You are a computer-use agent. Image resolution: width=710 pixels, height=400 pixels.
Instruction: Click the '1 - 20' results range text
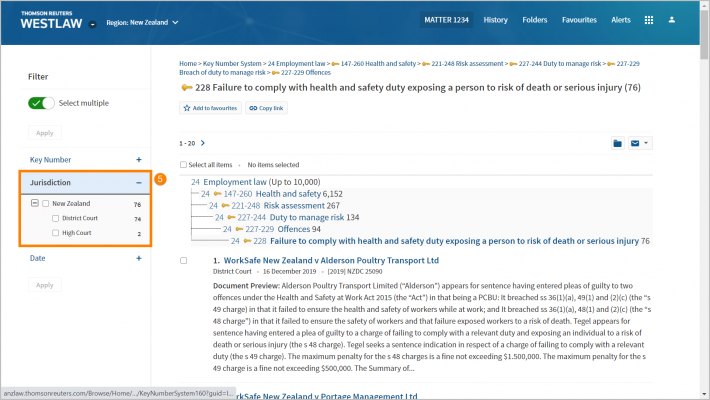tap(187, 143)
